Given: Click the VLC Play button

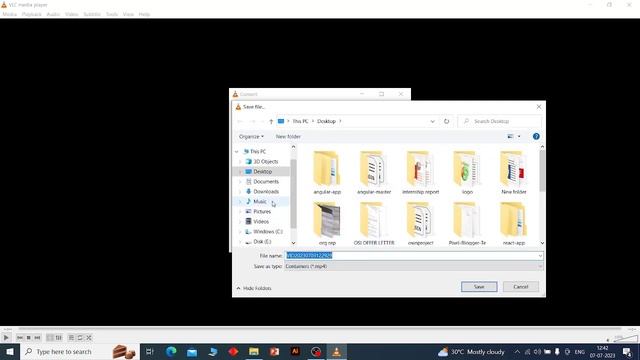Looking at the screenshot, I should pyautogui.click(x=6, y=338).
